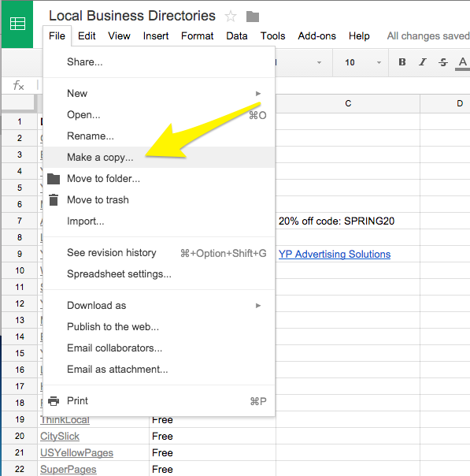Open the CitySlick link
This screenshot has width=470, height=476.
point(60,437)
